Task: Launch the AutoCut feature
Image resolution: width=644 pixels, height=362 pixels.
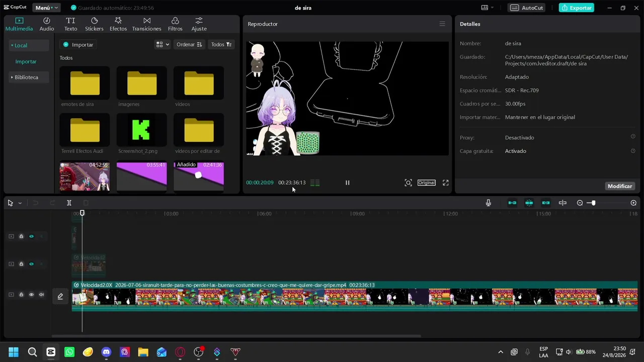Action: [528, 8]
